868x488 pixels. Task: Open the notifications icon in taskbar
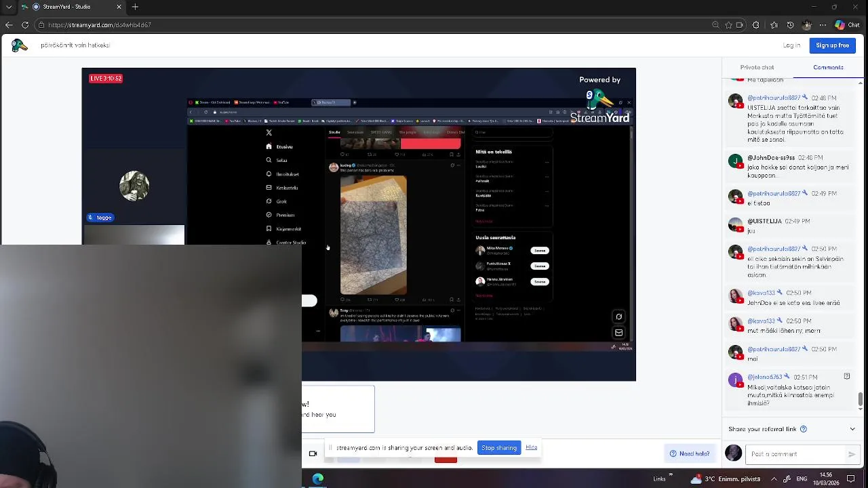(850, 479)
